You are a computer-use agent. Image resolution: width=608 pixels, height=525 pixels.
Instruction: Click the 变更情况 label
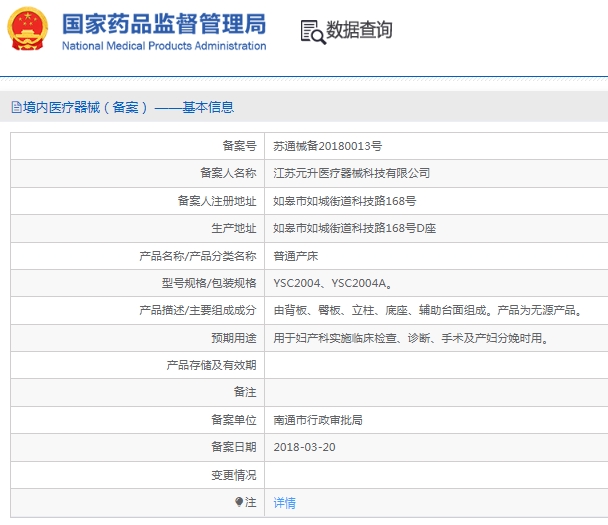click(234, 475)
